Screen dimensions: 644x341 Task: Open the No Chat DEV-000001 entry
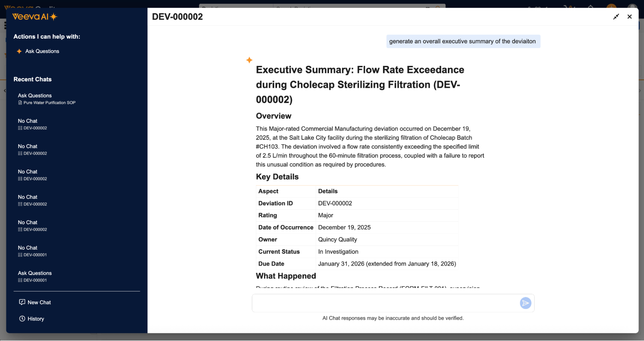pos(32,251)
